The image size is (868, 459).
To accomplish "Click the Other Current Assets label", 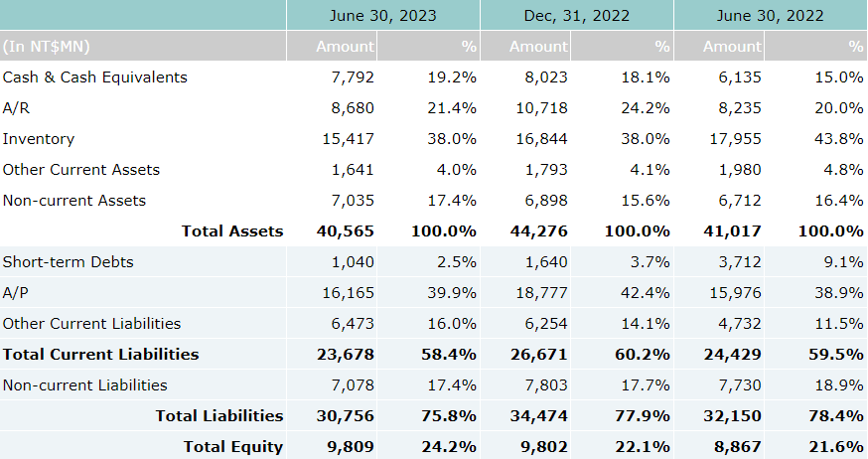I will click(x=81, y=170).
